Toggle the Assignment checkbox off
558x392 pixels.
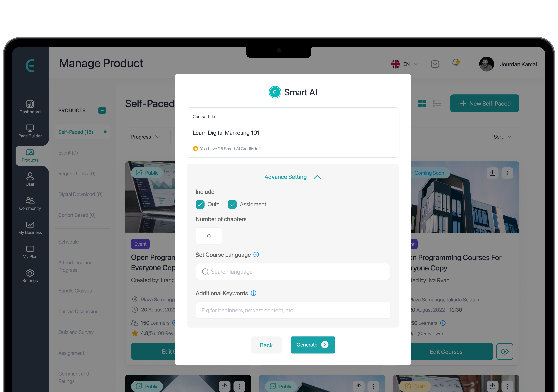(232, 204)
